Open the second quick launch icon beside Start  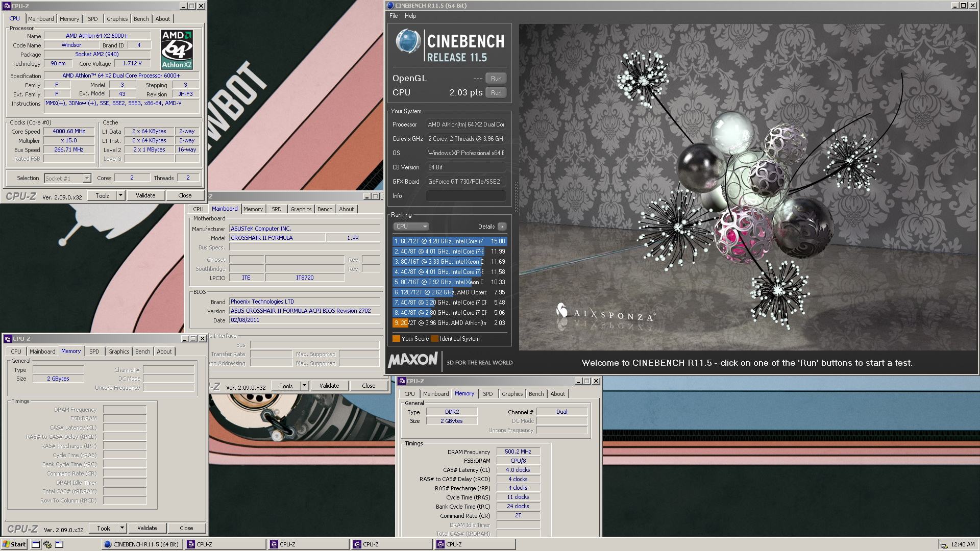click(x=47, y=544)
